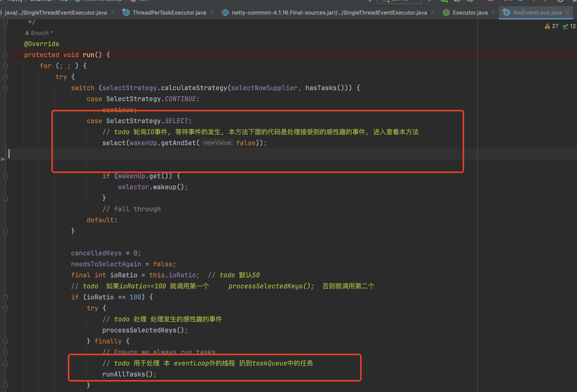
Task: Collapse the if (ioRatio == 100) block fold marker
Action: [6, 297]
